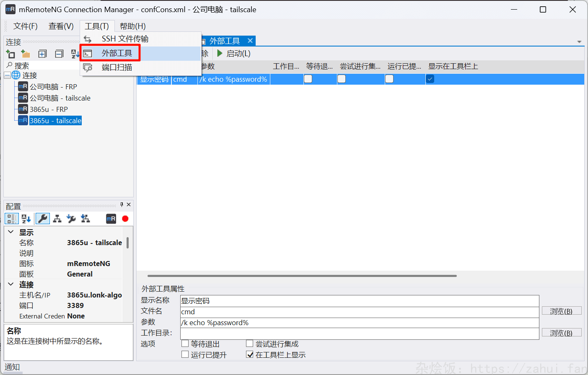Select 端口扫描 from the Tools menu
Viewport: 588px width, 375px height.
(x=117, y=67)
